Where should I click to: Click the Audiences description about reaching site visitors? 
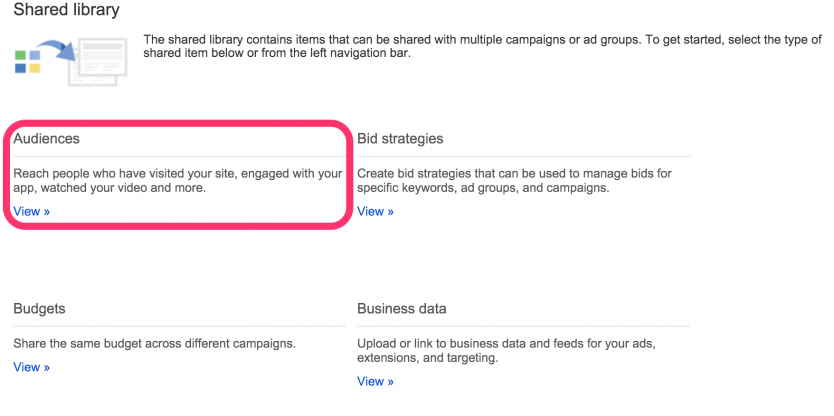[178, 180]
